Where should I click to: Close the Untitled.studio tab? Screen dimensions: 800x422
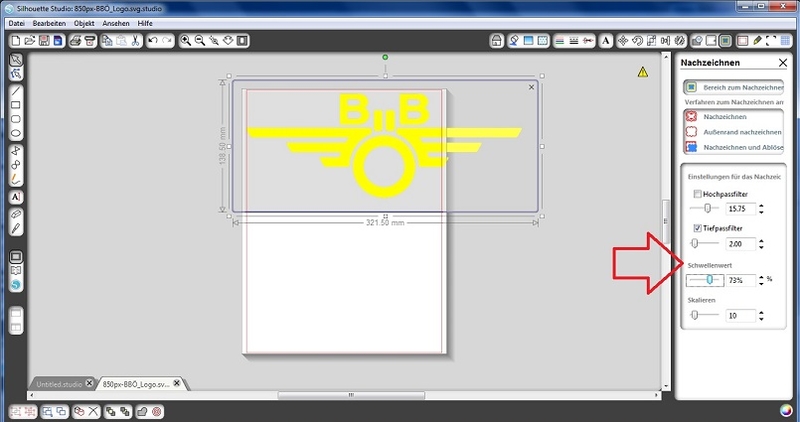(x=91, y=383)
